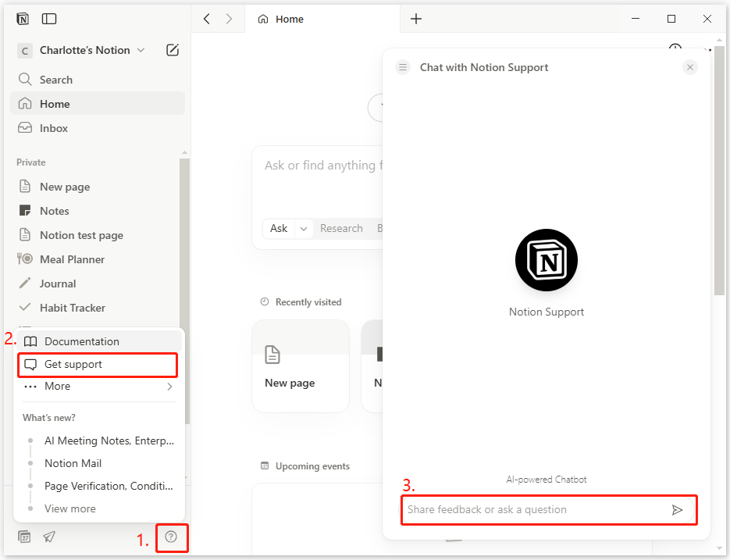The image size is (730, 560).
Task: Click the main page vertical scrollbar
Action: [719, 170]
